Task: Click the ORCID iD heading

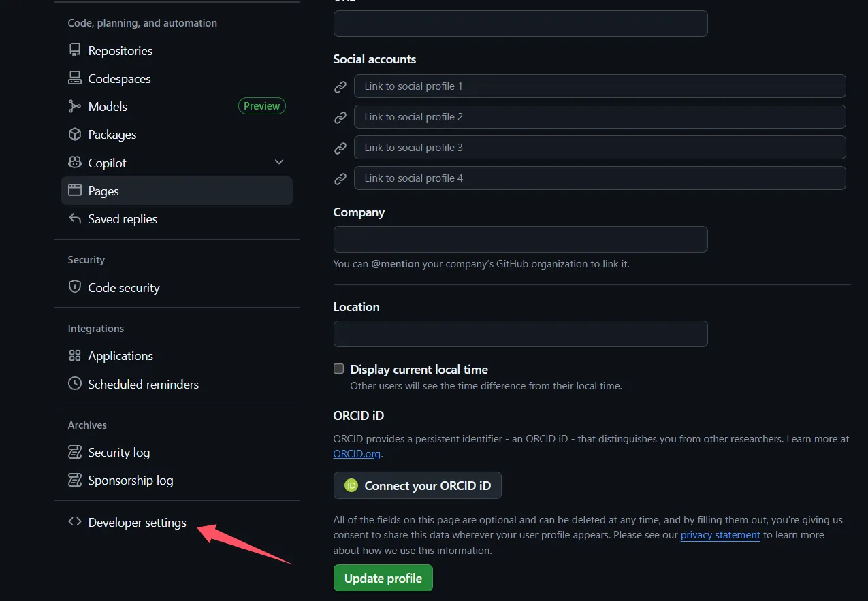Action: (x=359, y=415)
